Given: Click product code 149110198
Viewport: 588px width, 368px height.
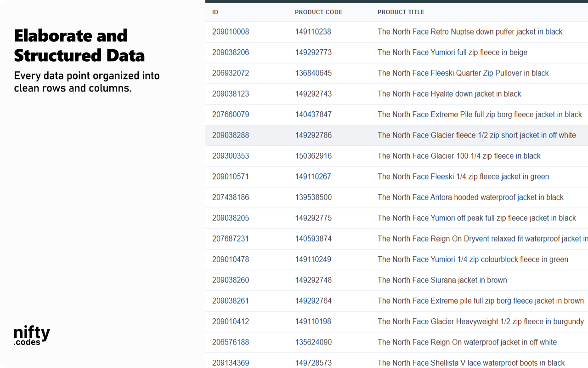Looking at the screenshot, I should (x=313, y=322).
